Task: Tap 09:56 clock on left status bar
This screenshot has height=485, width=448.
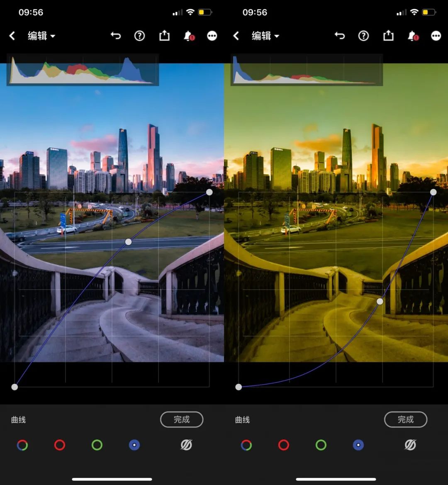Action: pos(31,12)
